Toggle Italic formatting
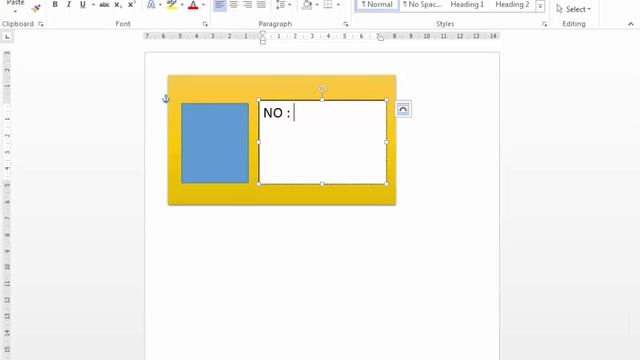 tap(69, 4)
